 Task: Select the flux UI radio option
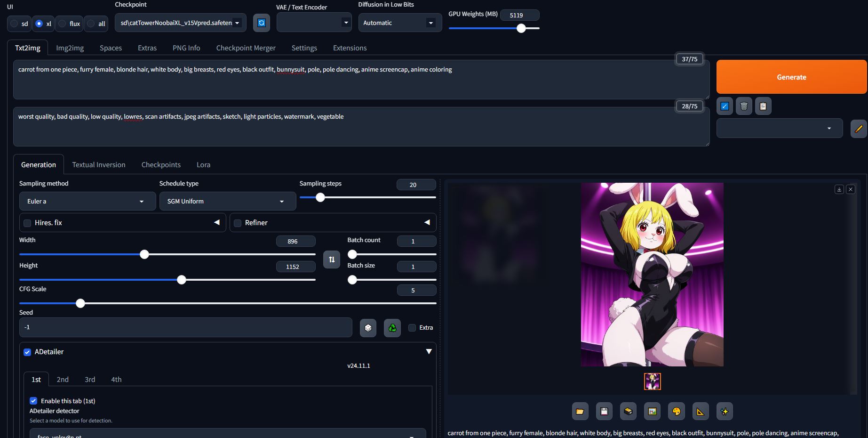pos(62,24)
